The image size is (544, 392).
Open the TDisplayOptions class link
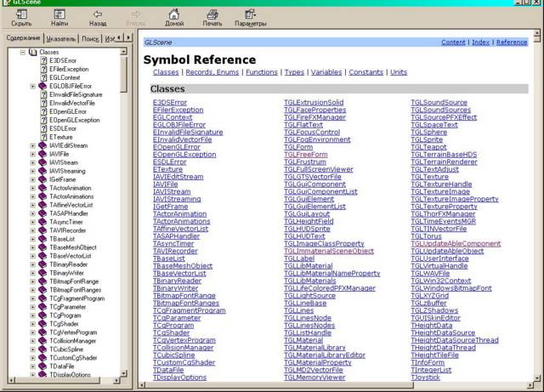coord(179,378)
